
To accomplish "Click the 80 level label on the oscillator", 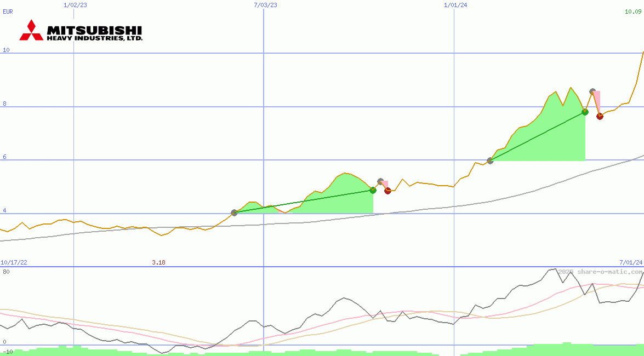I will (6, 272).
